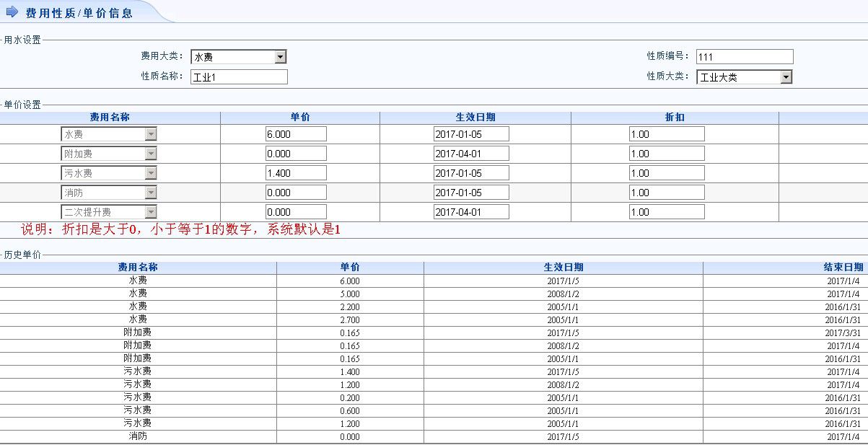Select the history row with price 5.000

point(350,294)
